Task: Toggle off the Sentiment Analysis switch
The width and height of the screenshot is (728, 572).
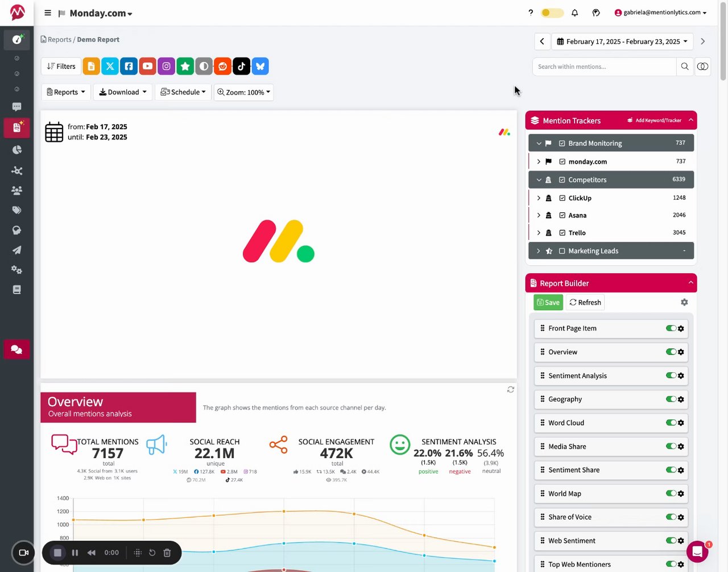Action: pyautogui.click(x=671, y=376)
